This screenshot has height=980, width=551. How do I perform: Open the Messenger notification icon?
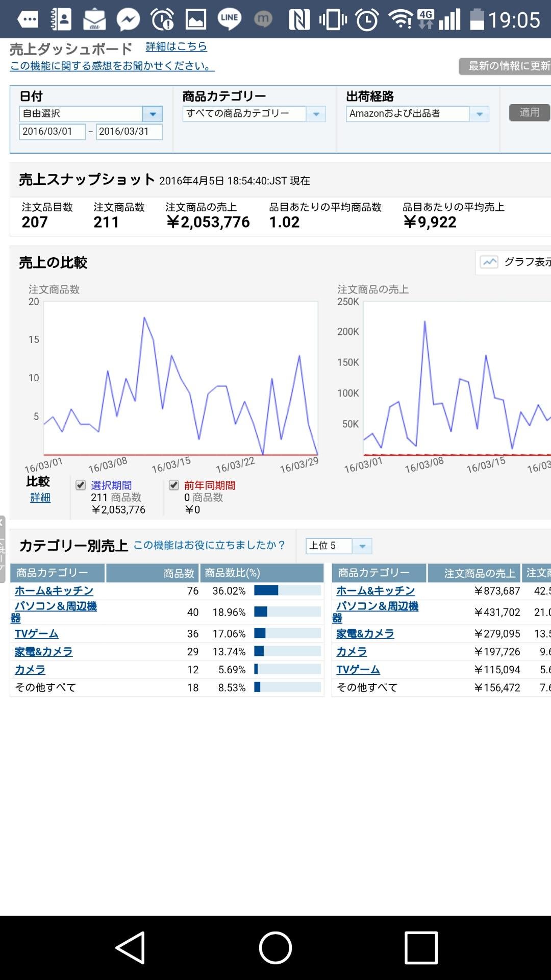128,20
